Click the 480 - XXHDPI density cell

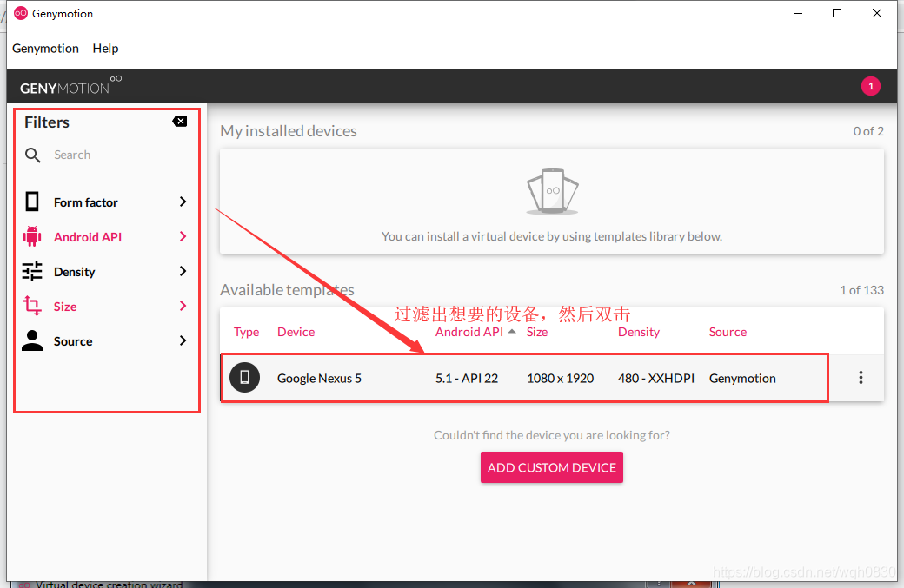[656, 379]
